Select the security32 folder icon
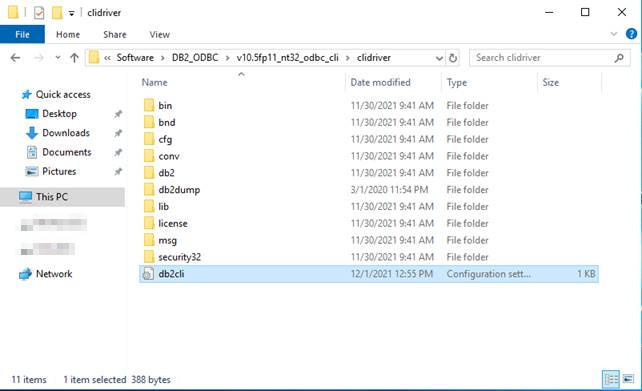 (149, 257)
